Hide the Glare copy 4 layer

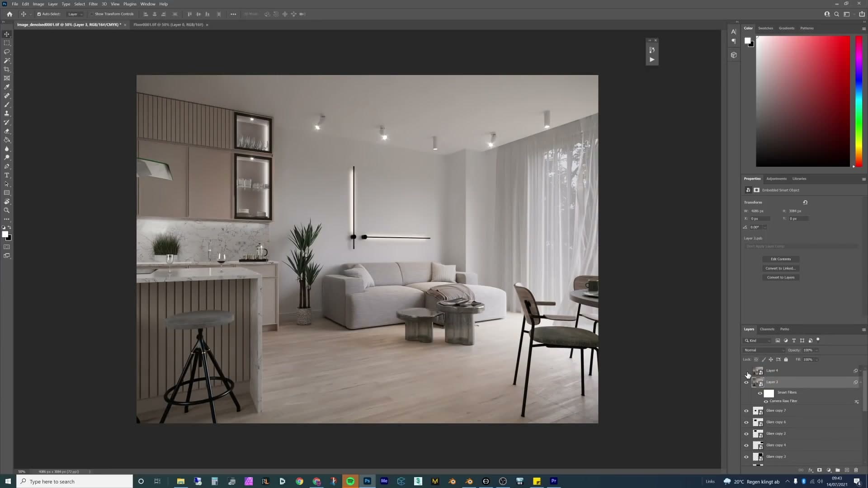[746, 445]
